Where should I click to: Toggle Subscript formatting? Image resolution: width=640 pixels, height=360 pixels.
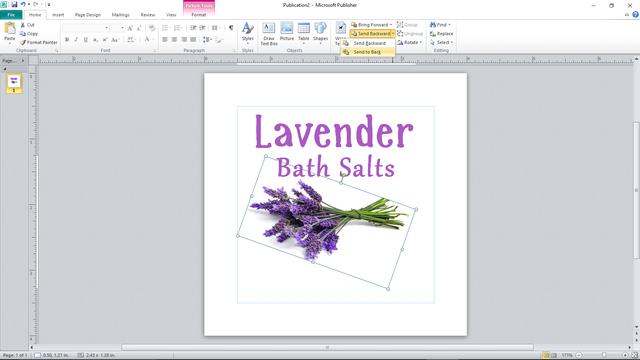pos(95,39)
